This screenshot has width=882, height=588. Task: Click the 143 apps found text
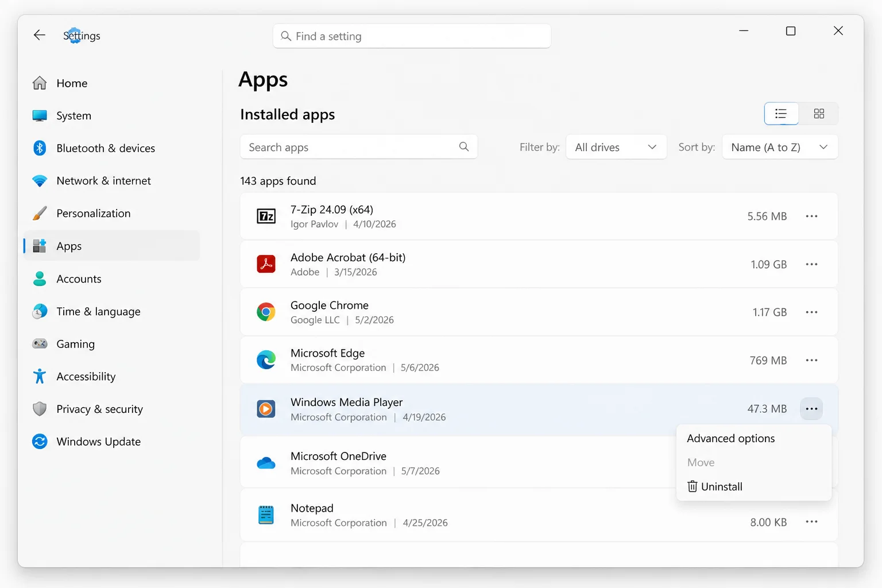[x=278, y=181]
